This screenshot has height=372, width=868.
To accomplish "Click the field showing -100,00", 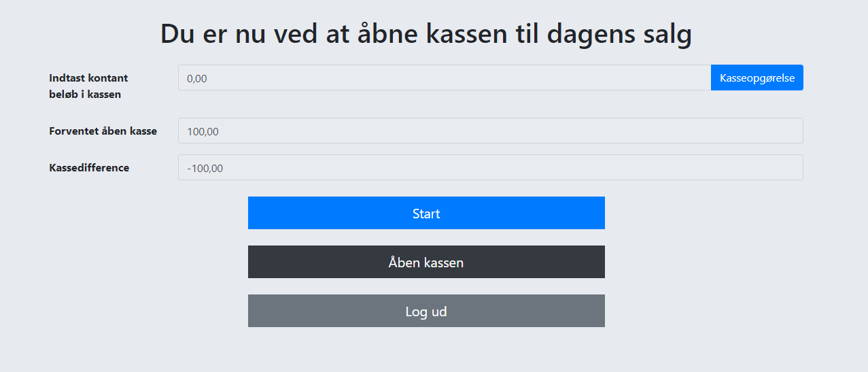I will 490,167.
